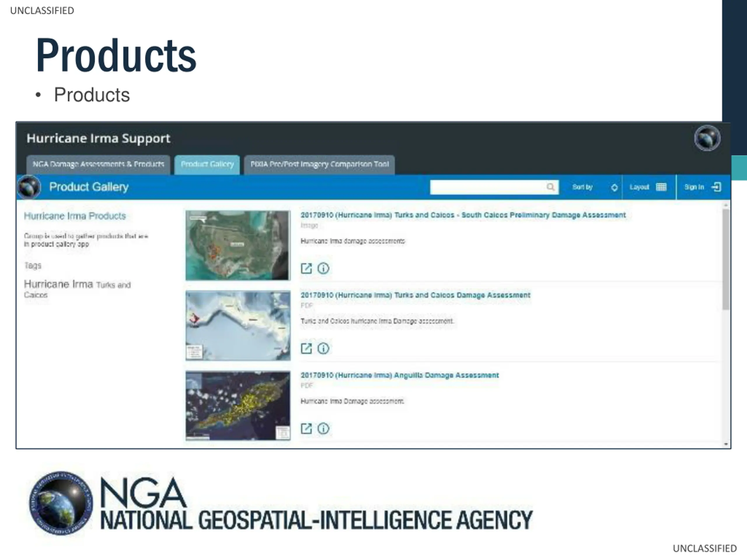
Task: Click the 'Hurricane Irma damage assessments' description text
Action: tap(353, 241)
